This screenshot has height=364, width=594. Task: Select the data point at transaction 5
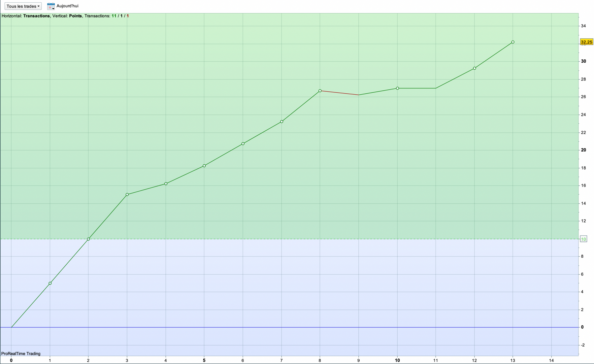coord(204,166)
